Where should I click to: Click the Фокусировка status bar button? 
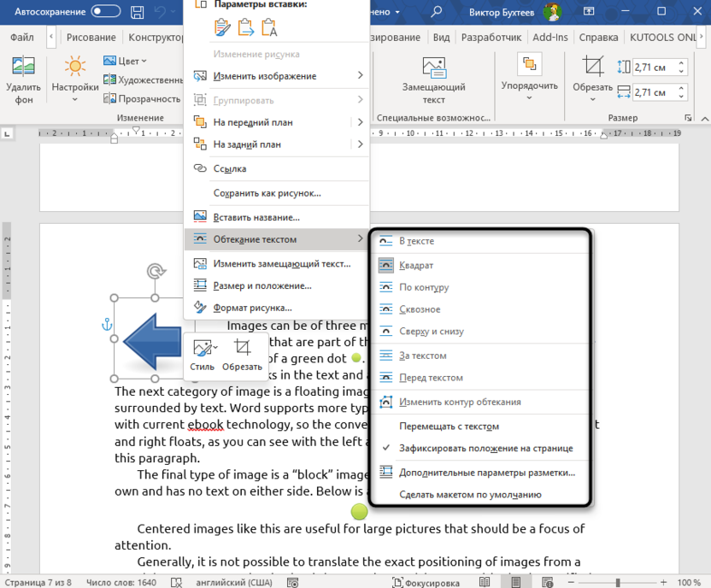426,583
